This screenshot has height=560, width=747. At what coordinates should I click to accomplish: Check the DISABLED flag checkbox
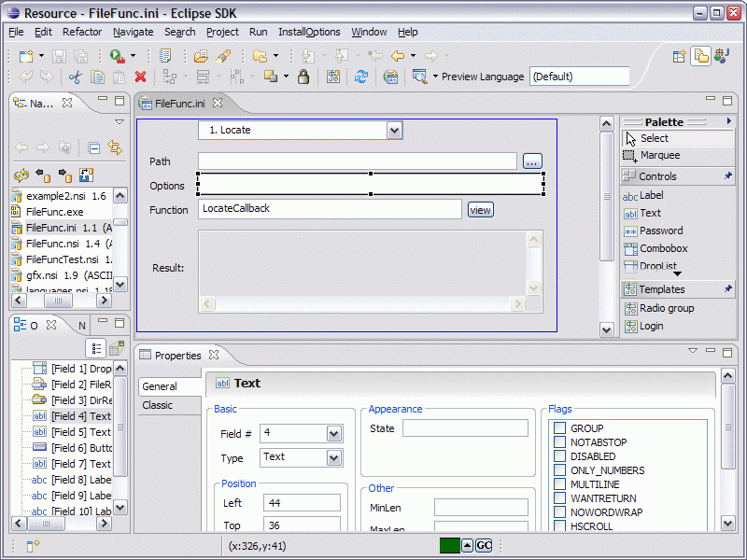point(560,456)
